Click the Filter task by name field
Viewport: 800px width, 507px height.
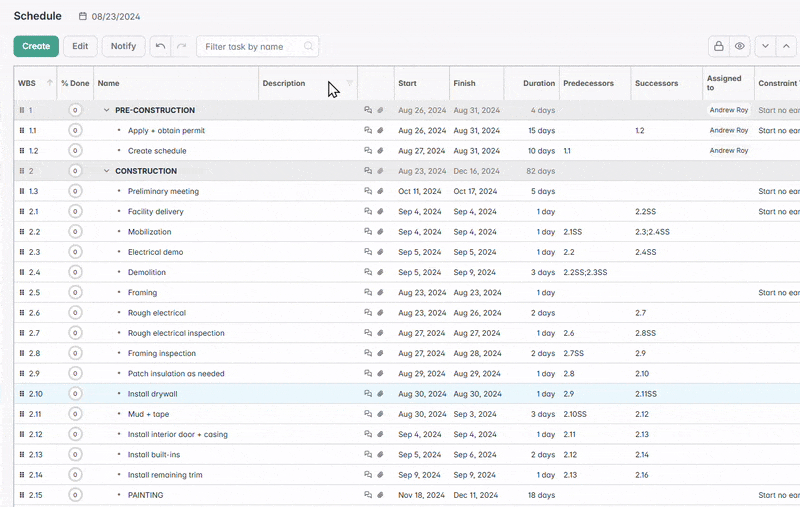pyautogui.click(x=250, y=46)
